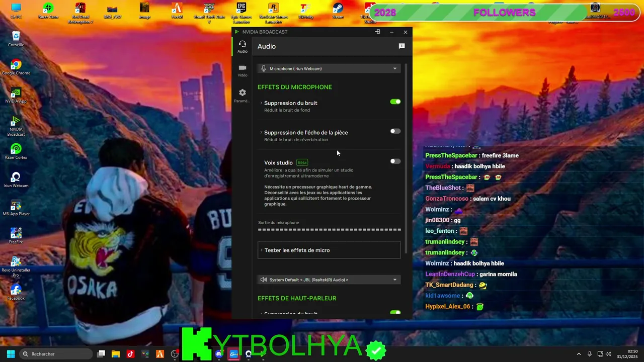644x362 pixels.
Task: Select the Grand Theft Auto V shortcut
Action: click(209, 14)
